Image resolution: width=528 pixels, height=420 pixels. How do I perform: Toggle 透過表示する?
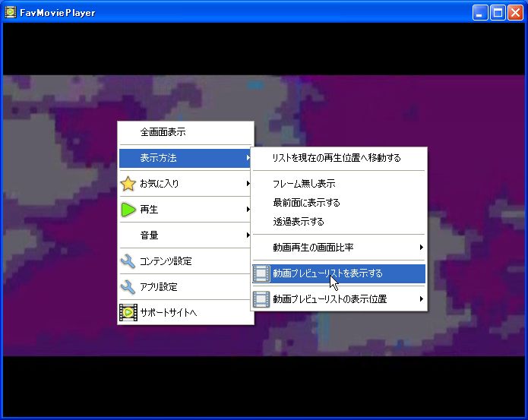pyautogui.click(x=339, y=222)
